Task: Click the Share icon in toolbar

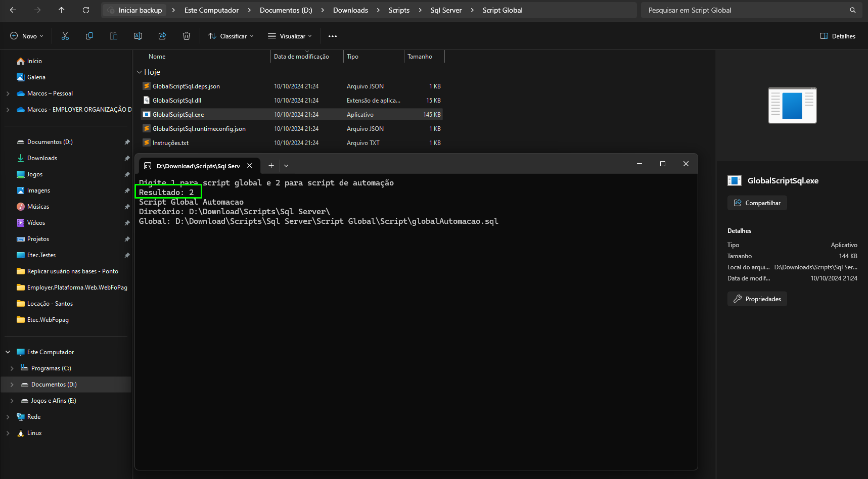Action: tap(162, 36)
